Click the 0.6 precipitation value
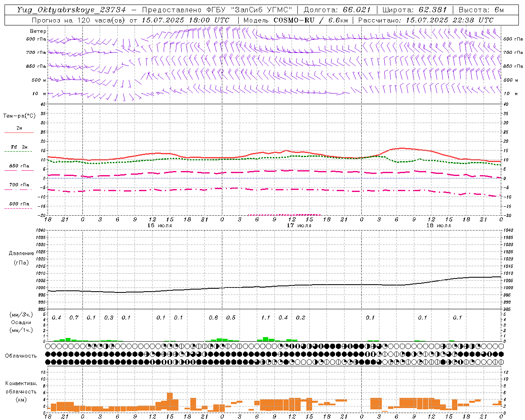525x420 pixels. [213, 317]
